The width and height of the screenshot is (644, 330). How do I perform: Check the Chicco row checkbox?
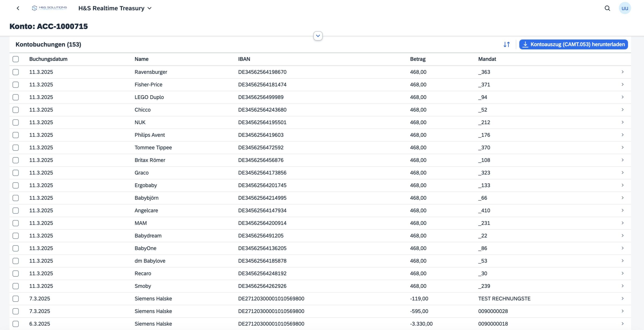(16, 110)
